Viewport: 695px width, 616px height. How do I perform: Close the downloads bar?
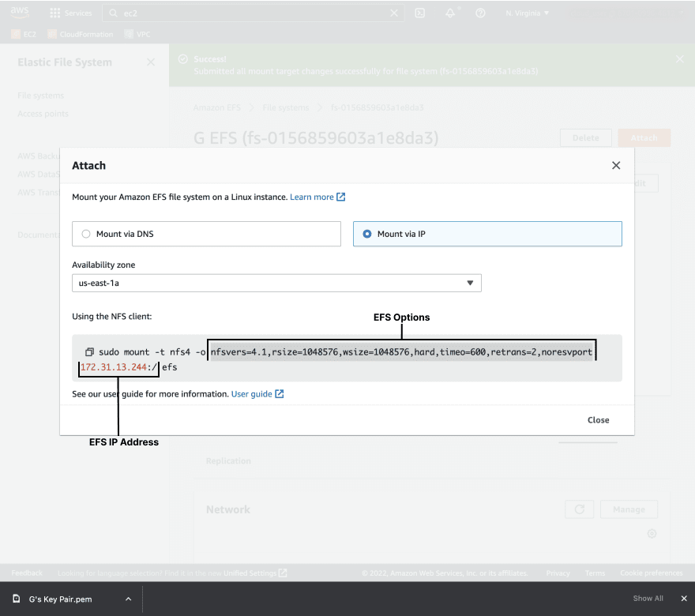684,599
